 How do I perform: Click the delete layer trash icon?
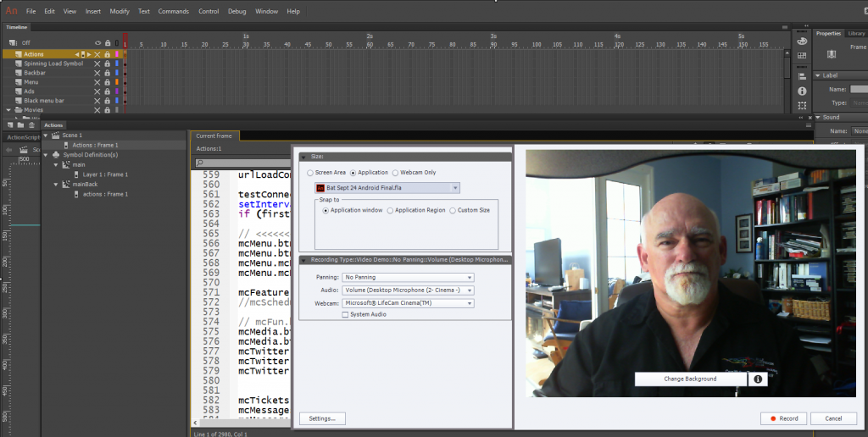tap(31, 125)
